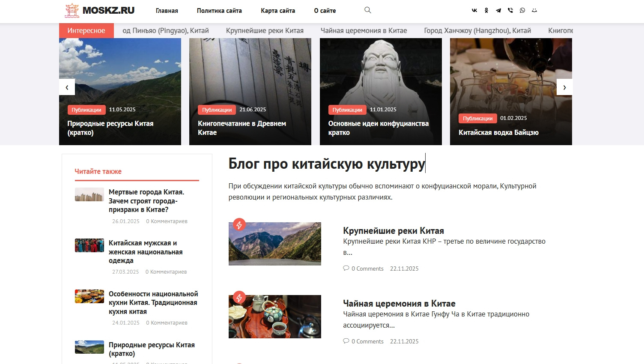Click lightning badge on the tea ceremony image
644x364 pixels.
(x=239, y=297)
